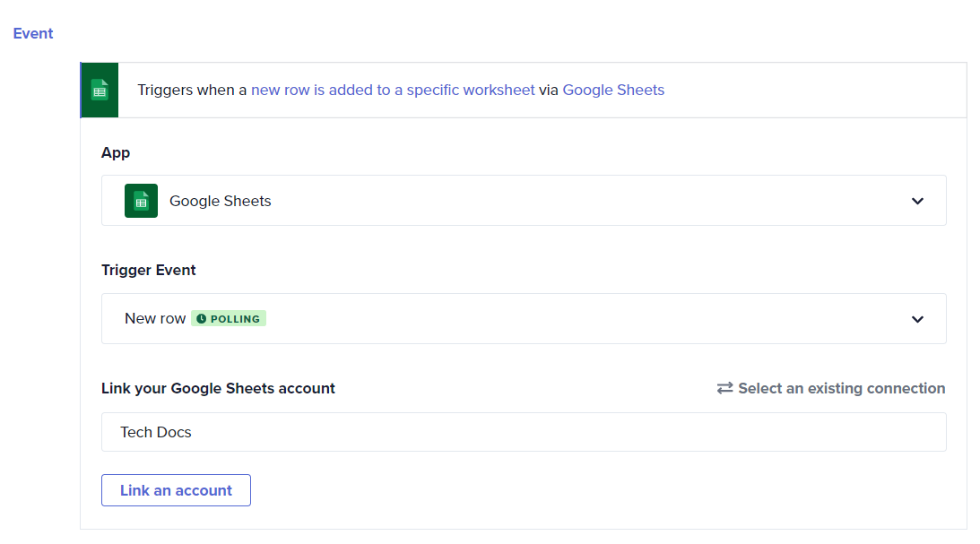Open the Trigger Event selector showing New row

(x=155, y=319)
